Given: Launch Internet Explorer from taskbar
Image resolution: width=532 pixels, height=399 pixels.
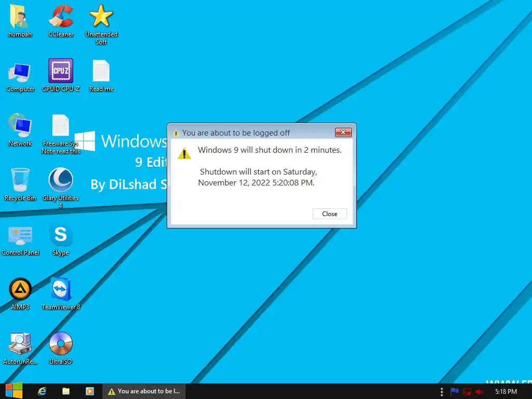Looking at the screenshot, I should 42,391.
